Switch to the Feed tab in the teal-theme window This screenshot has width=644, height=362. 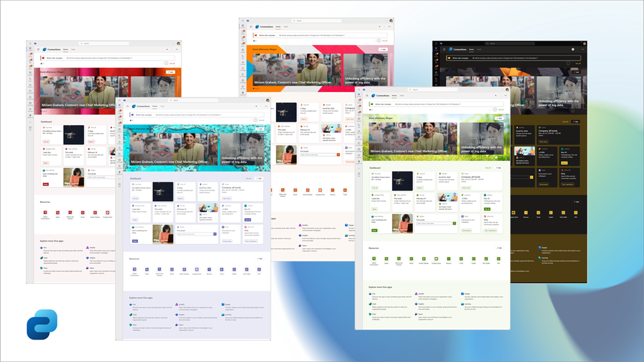[x=162, y=106]
